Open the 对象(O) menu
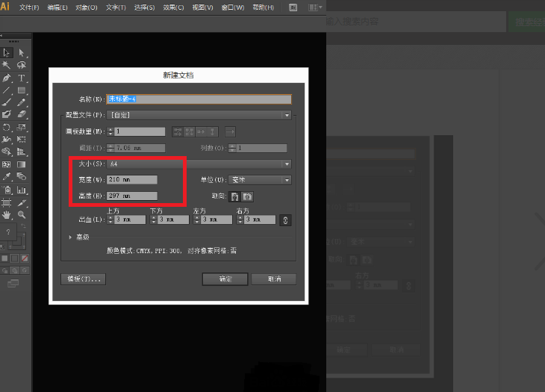This screenshot has height=392, width=545. [87, 7]
